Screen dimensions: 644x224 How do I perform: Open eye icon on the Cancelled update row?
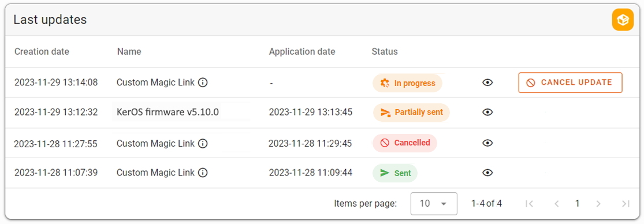(x=487, y=143)
